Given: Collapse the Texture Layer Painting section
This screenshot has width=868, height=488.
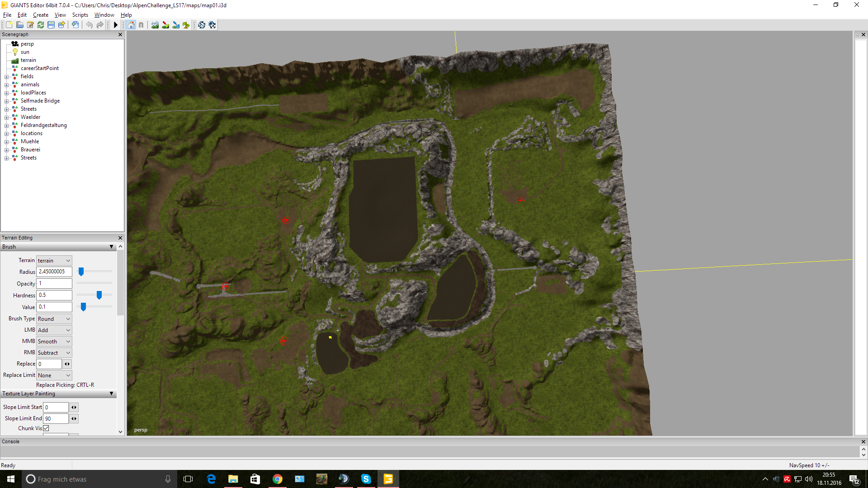Looking at the screenshot, I should coord(111,394).
